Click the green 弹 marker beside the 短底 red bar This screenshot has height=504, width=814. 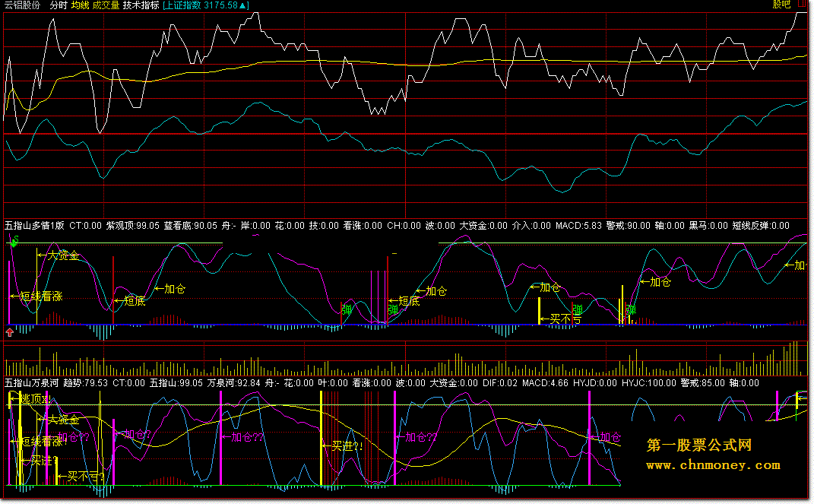click(393, 310)
